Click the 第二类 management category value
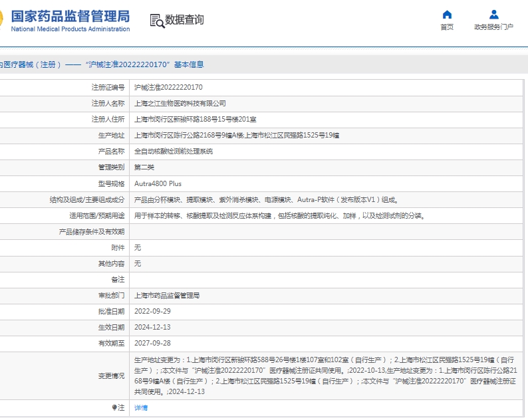Screen dimensions: 528x420 click(144, 167)
